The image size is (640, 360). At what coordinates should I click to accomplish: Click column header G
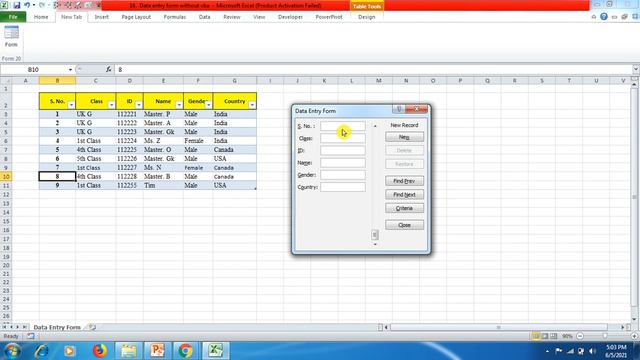click(x=235, y=81)
